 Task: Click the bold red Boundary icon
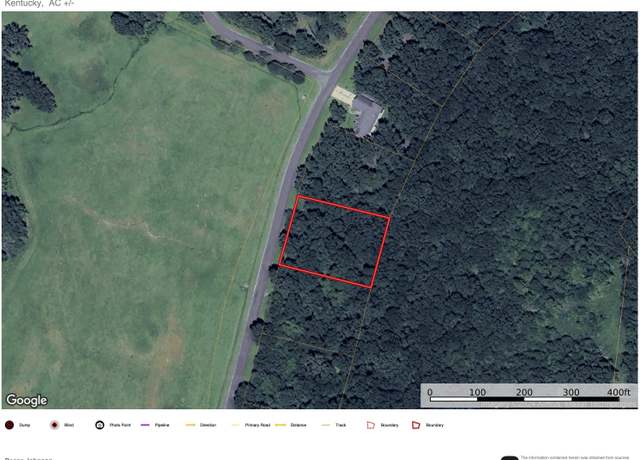click(416, 425)
